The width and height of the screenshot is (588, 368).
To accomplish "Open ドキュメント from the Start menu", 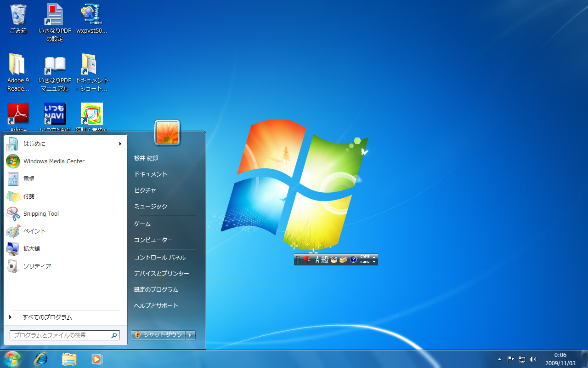I will click(151, 174).
